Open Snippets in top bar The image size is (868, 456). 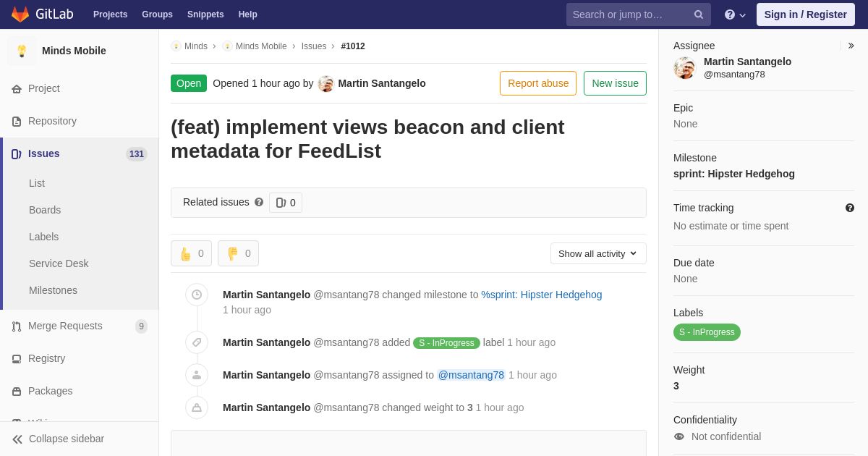[x=205, y=14]
